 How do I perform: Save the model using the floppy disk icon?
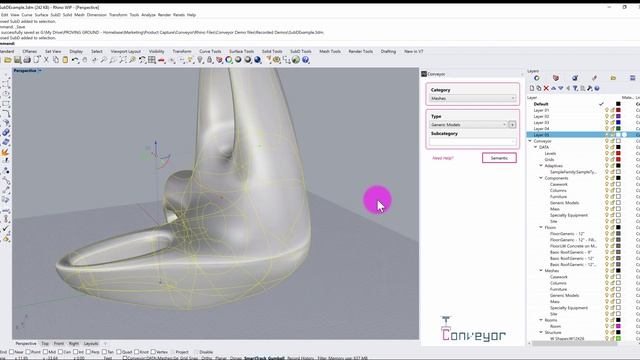(18, 60)
